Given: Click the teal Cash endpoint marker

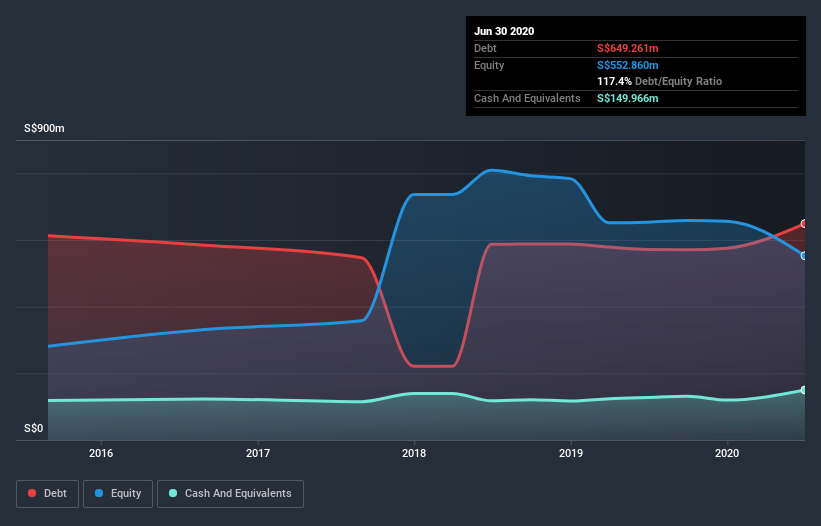Looking at the screenshot, I should tap(804, 390).
